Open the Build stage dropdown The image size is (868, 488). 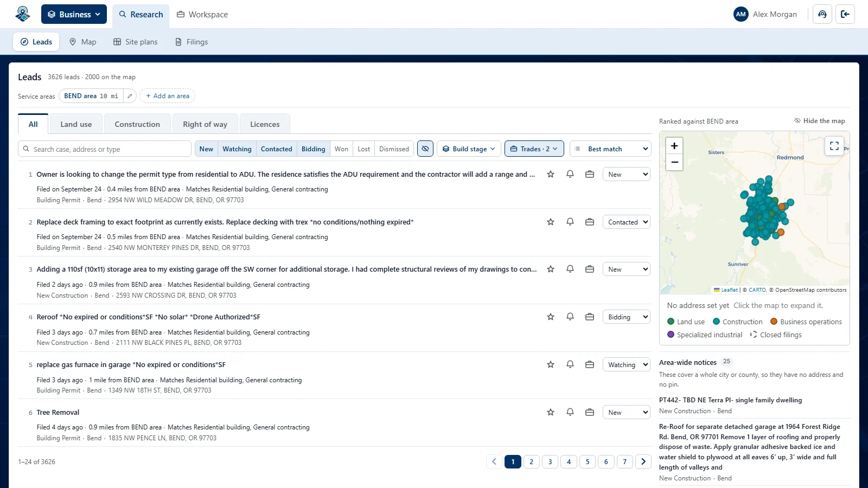pos(469,149)
